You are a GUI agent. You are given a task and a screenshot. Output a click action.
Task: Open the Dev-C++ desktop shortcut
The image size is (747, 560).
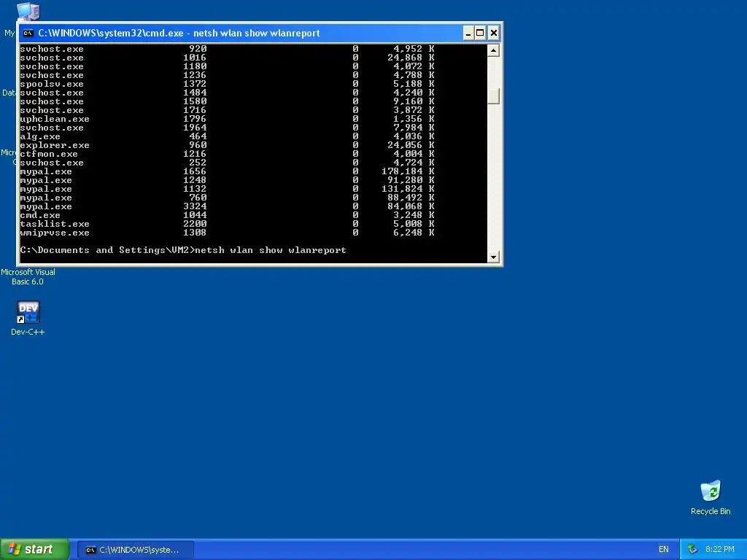(28, 319)
